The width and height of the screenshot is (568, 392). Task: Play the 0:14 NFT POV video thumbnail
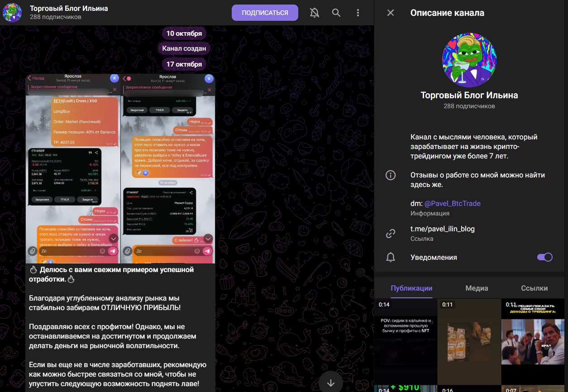[x=406, y=342]
